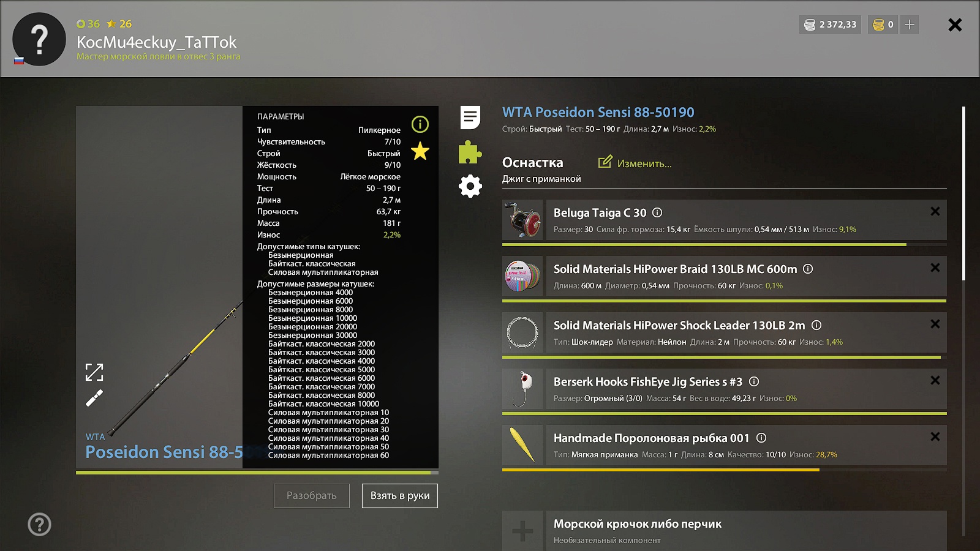Click the player title Мастер морской ловли

click(158, 56)
